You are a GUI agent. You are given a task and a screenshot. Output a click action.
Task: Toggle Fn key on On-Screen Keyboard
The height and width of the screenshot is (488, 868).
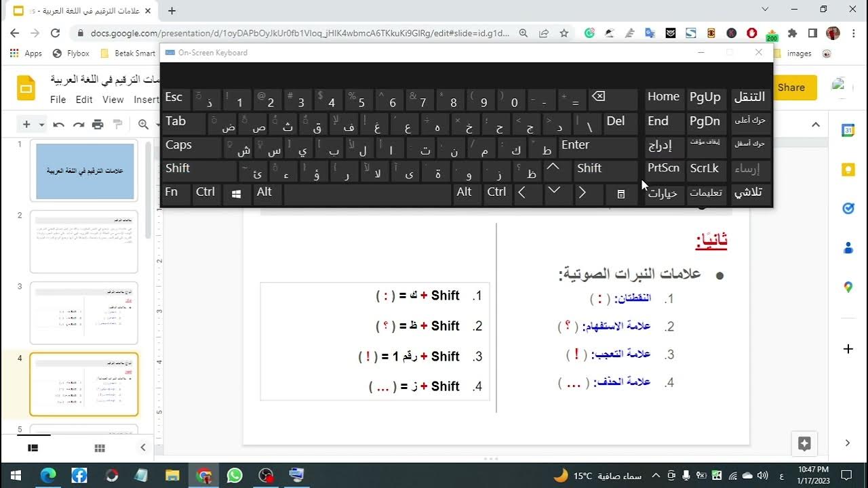point(176,194)
